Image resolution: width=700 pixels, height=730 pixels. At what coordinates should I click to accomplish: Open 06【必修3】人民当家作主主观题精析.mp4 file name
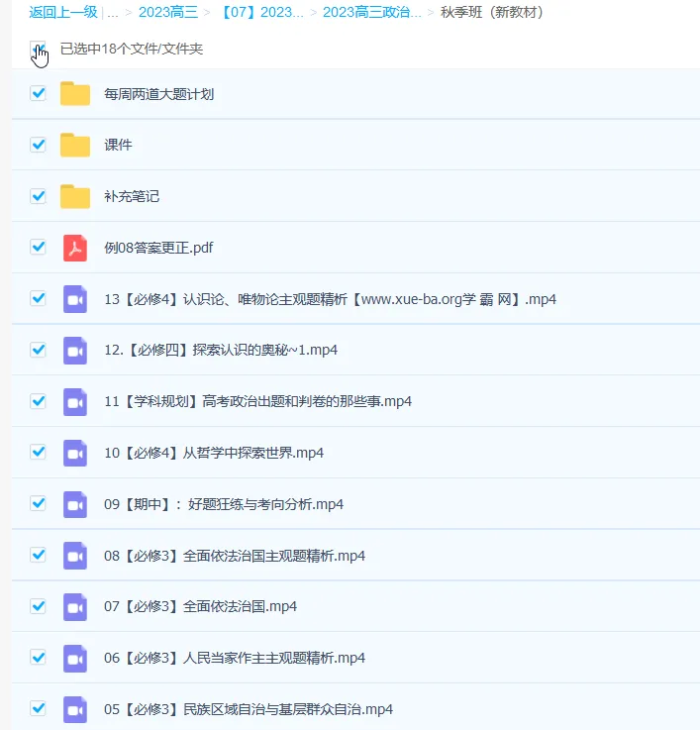click(235, 658)
